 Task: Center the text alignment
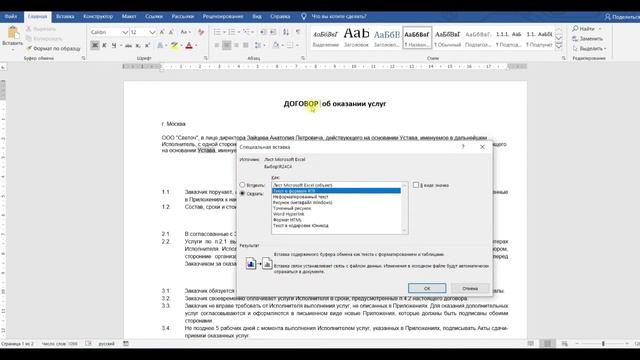coord(227,45)
